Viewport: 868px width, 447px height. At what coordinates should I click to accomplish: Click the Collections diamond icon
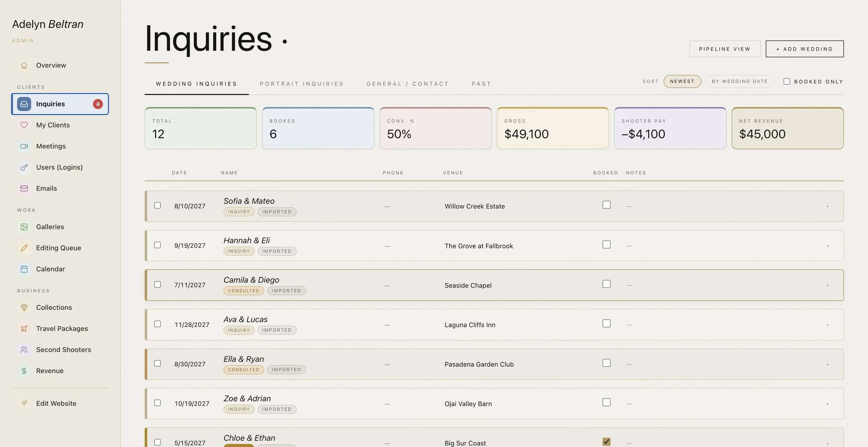tap(24, 307)
